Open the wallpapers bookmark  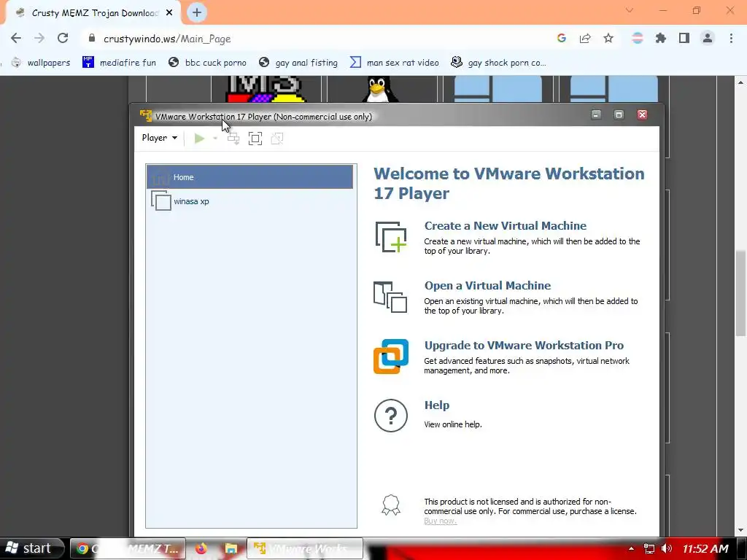(x=41, y=63)
